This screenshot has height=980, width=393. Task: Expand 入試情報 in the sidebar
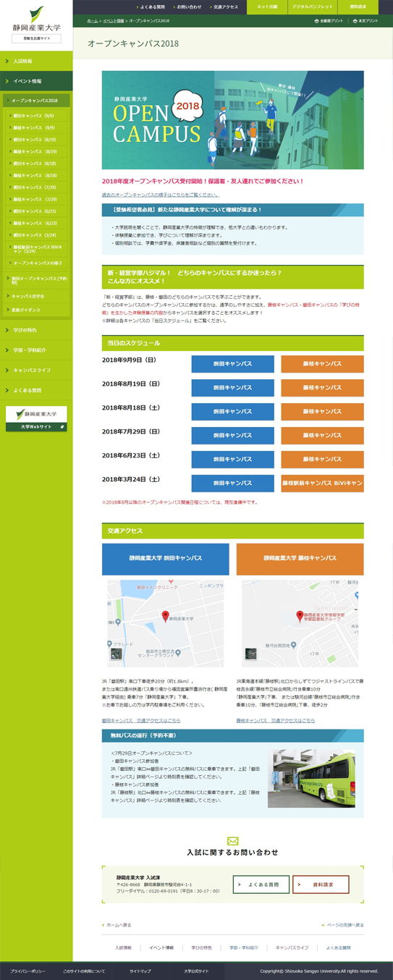click(x=36, y=62)
